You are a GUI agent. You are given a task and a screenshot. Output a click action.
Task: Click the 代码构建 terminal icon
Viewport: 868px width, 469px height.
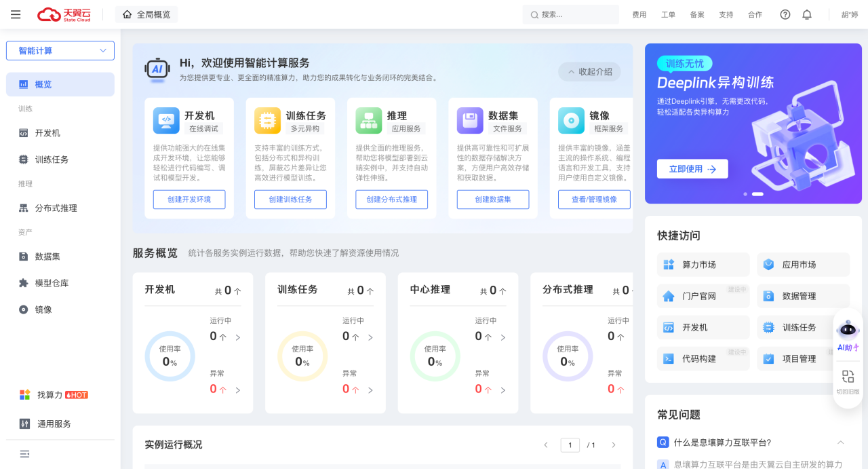coord(669,358)
